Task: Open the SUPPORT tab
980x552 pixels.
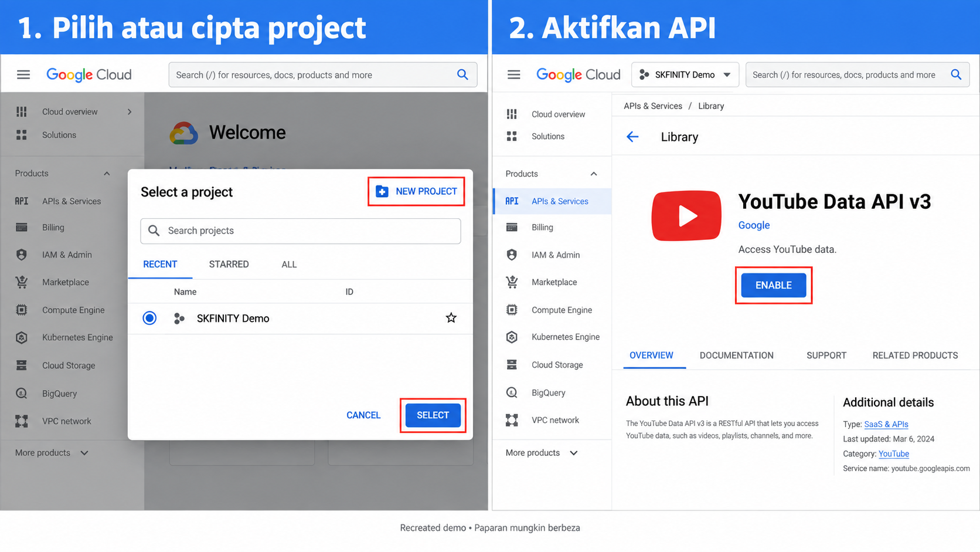Action: tap(826, 355)
